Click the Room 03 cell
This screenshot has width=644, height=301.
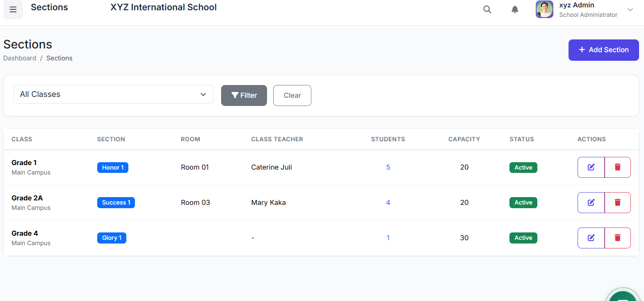(x=195, y=202)
